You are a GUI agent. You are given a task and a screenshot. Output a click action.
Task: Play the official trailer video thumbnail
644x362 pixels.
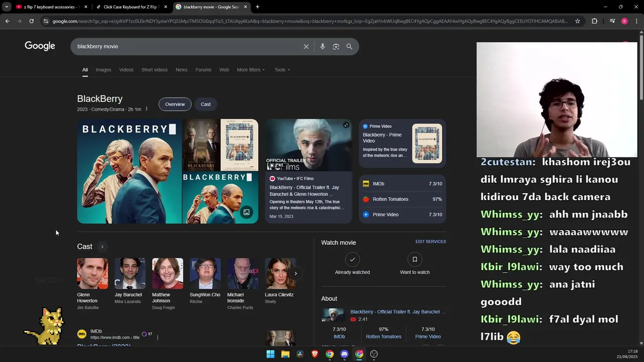coord(309,145)
